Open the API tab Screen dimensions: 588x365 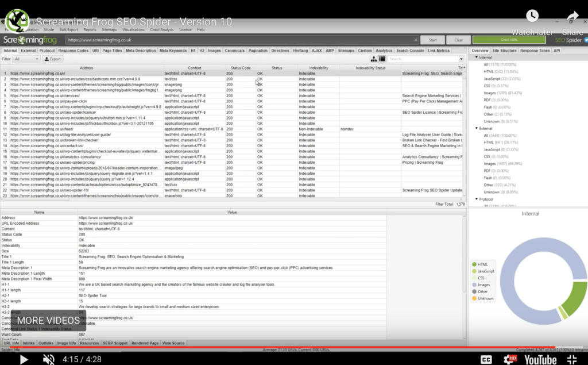tap(556, 51)
